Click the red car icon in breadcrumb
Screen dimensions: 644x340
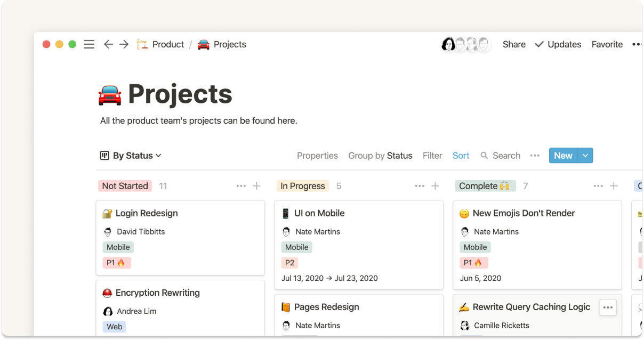point(203,44)
